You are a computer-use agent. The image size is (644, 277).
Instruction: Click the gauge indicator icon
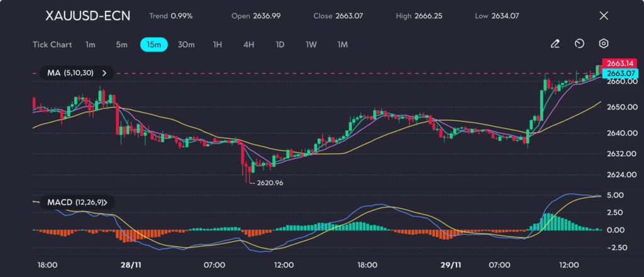coord(579,44)
